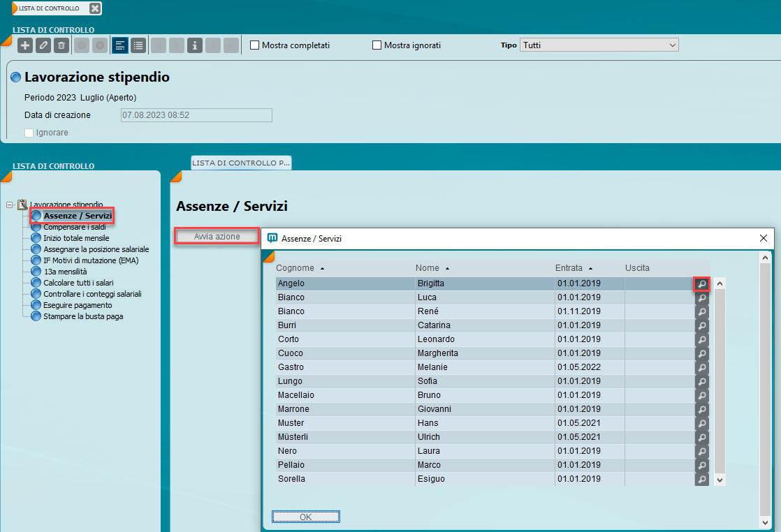Screen dimensions: 781x532
Task: Select the LISTA DI CONTROLLO P... tab
Action: pyautogui.click(x=241, y=163)
